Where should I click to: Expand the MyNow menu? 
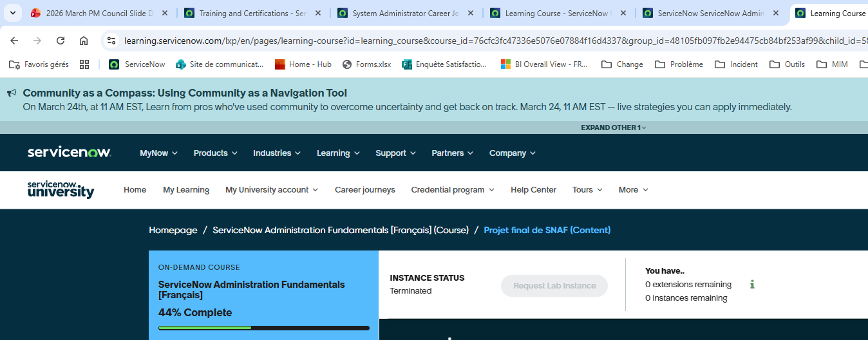click(x=158, y=153)
